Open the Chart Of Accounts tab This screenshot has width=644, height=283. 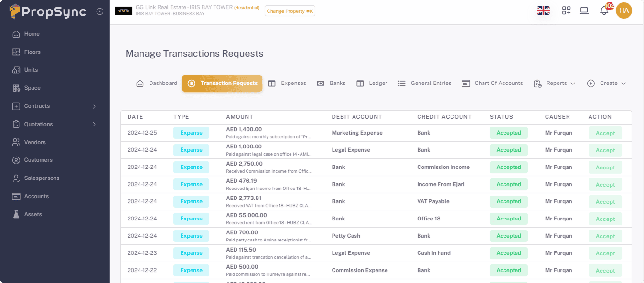493,83
